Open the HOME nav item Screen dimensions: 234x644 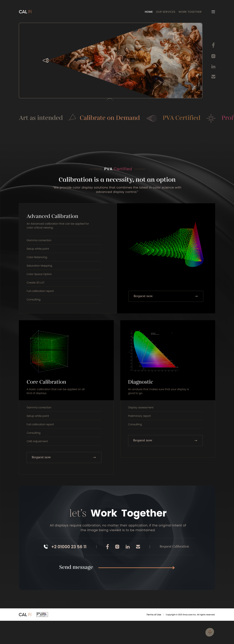(149, 12)
